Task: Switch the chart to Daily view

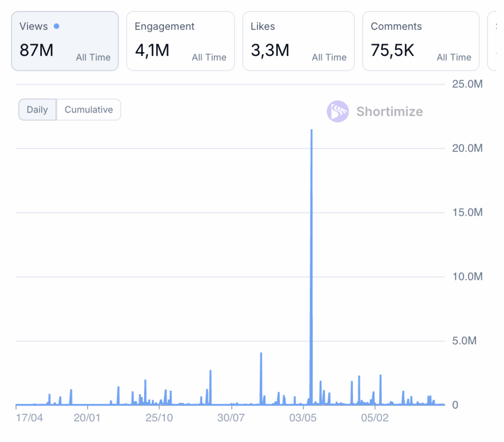Action: (x=37, y=110)
